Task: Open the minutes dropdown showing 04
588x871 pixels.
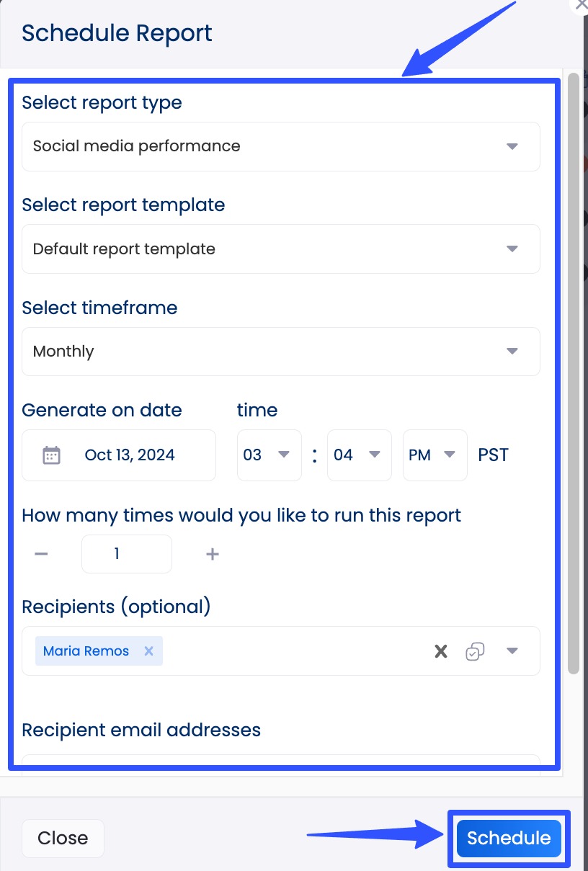Action: pos(375,455)
